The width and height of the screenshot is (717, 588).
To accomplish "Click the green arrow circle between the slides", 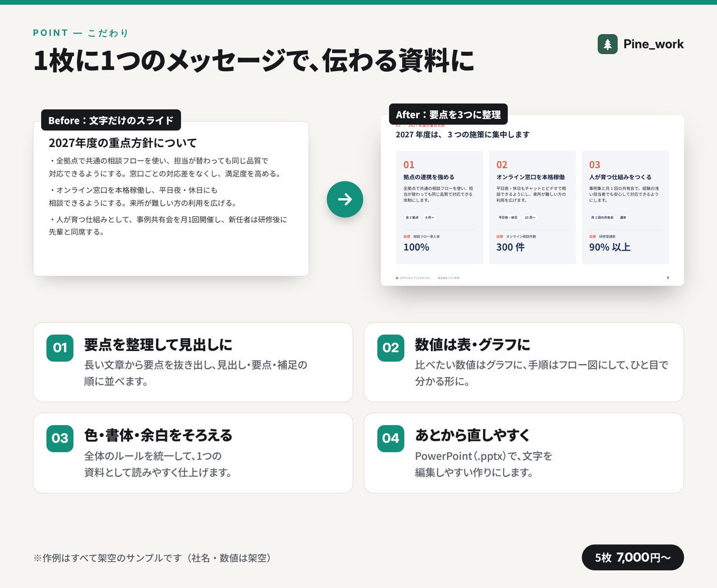I will (345, 199).
